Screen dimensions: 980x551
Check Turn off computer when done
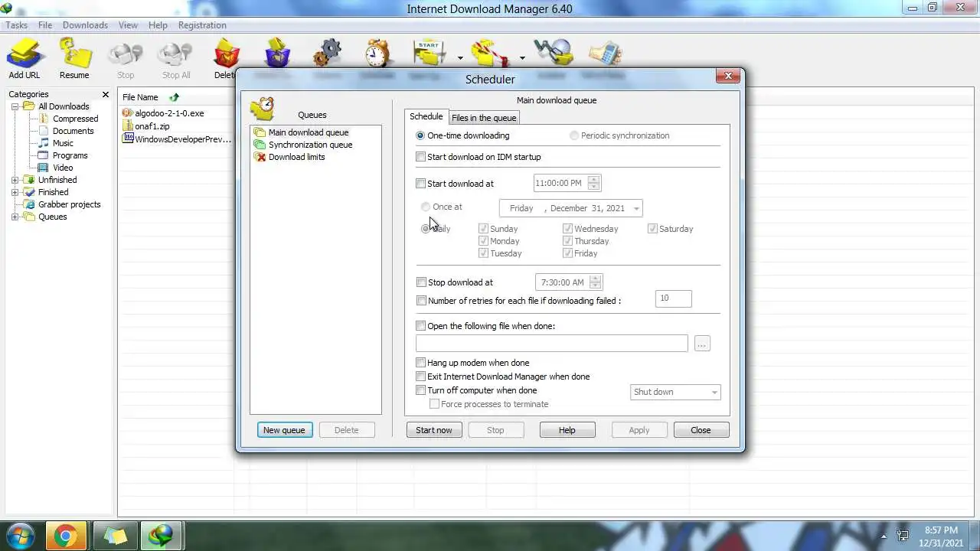click(x=420, y=390)
